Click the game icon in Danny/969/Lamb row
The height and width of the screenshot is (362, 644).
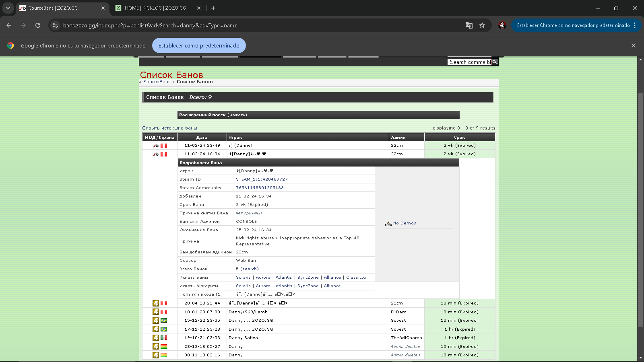[156, 312]
